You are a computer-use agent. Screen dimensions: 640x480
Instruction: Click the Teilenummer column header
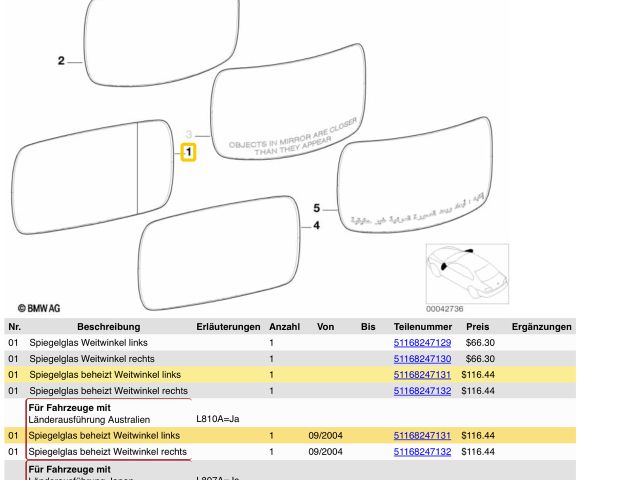422,327
